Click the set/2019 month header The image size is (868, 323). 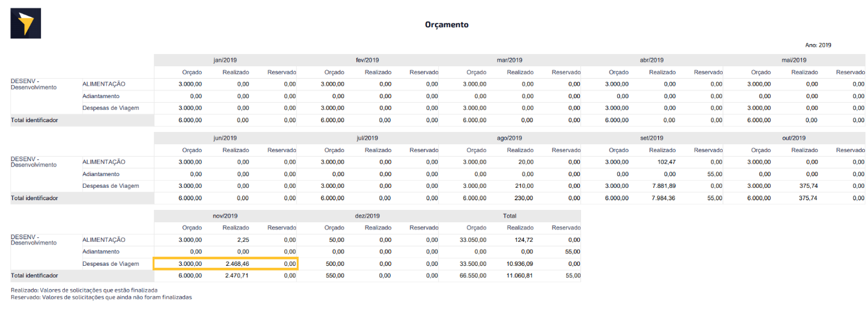point(652,138)
